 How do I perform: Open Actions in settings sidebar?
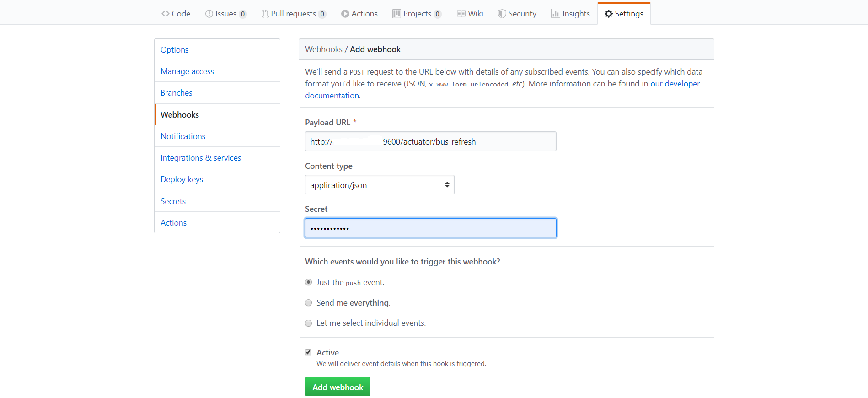217,222
